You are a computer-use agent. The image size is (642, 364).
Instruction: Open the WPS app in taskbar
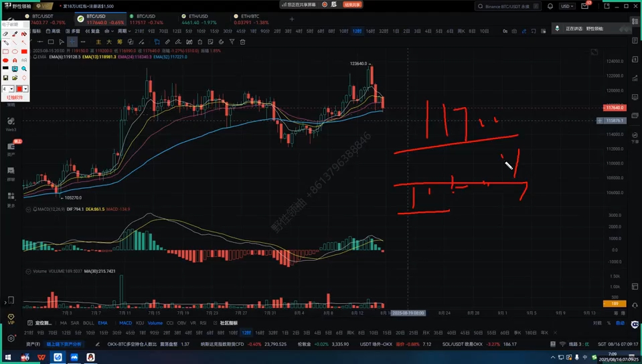click(42, 357)
